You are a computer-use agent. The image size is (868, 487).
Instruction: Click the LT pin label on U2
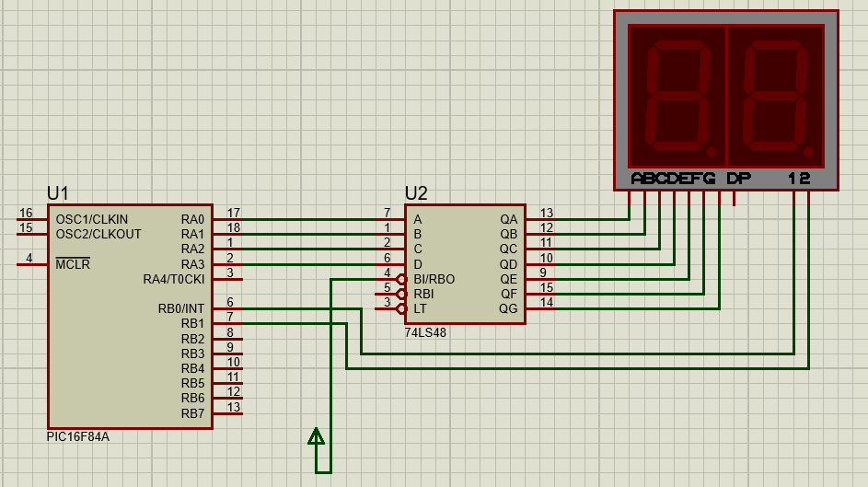(420, 308)
